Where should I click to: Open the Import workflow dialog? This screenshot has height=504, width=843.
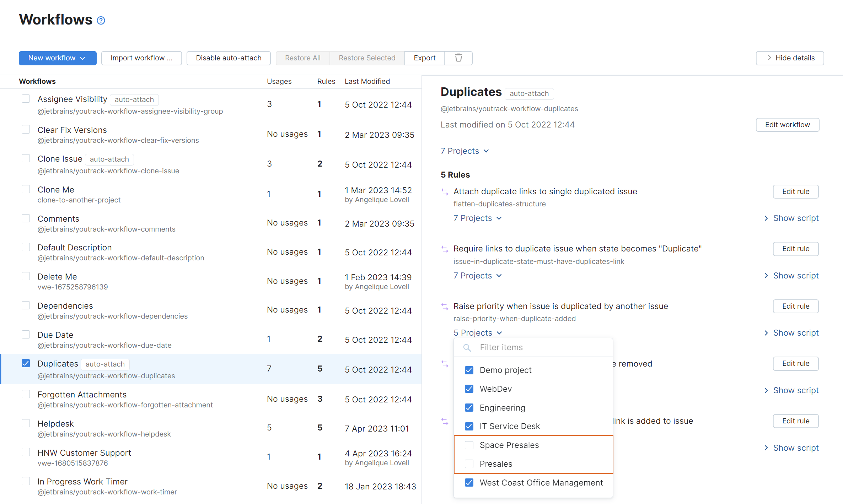141,58
